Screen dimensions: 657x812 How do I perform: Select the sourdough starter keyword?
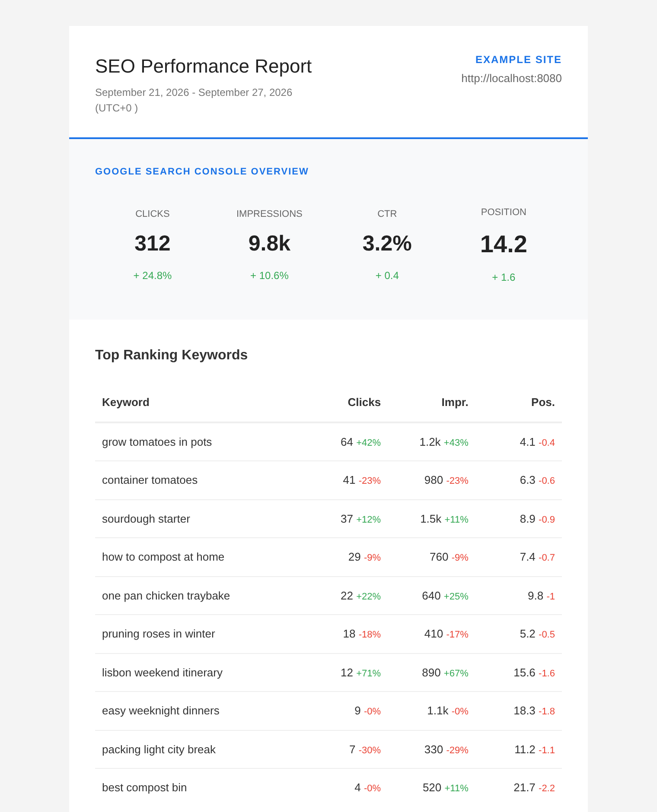146,519
